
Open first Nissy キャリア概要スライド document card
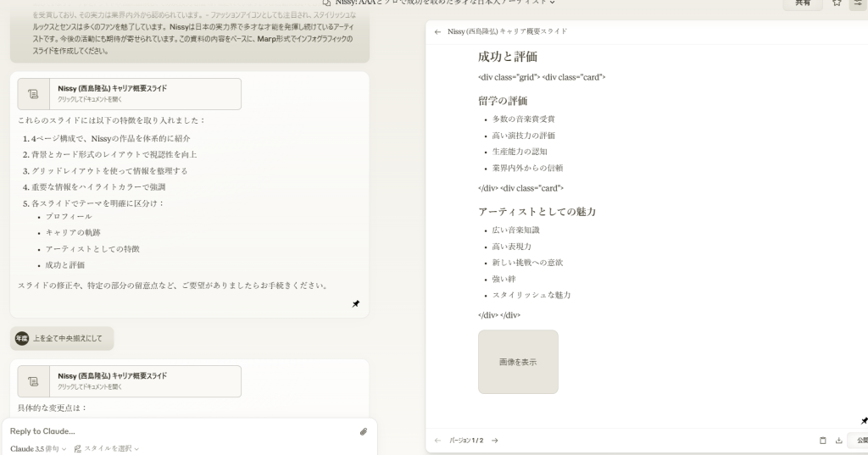[x=129, y=94]
